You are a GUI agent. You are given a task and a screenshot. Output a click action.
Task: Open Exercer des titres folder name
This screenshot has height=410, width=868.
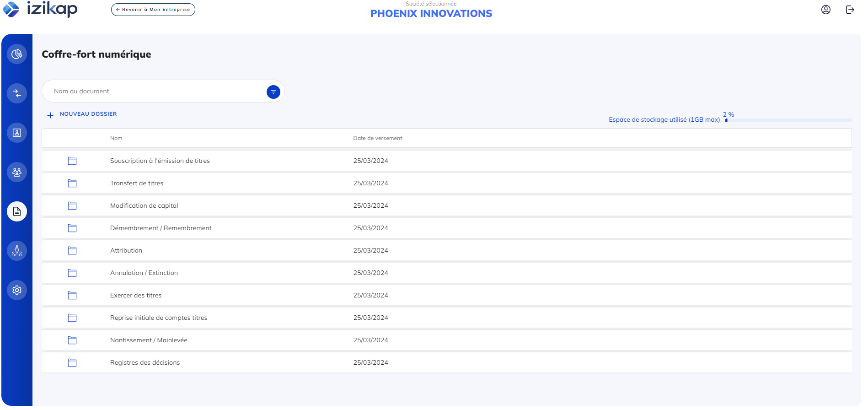click(136, 296)
